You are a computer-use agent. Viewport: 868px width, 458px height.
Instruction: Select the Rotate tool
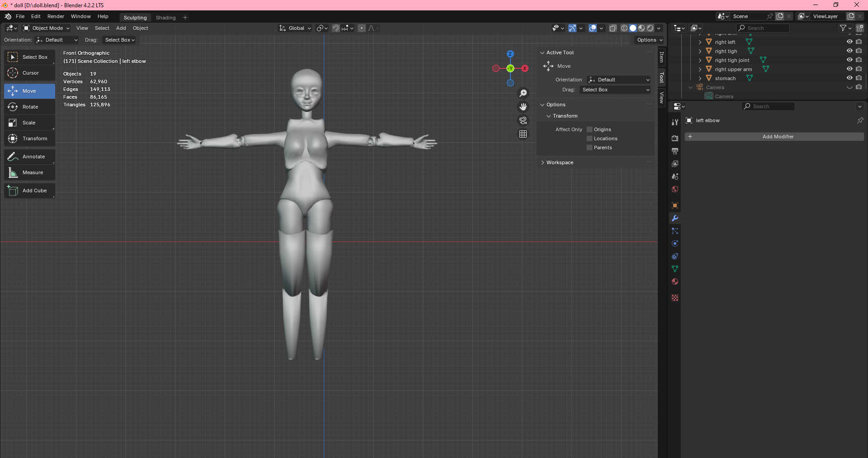[30, 107]
